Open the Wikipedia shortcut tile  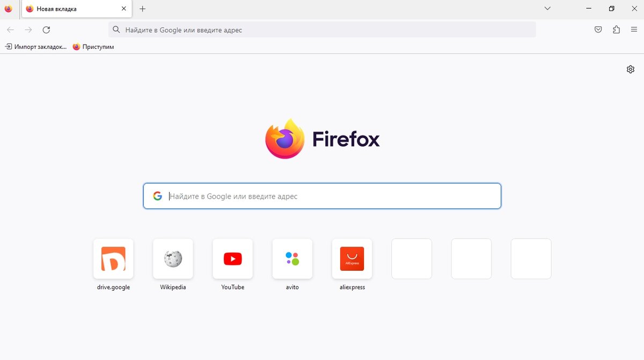[x=173, y=259]
